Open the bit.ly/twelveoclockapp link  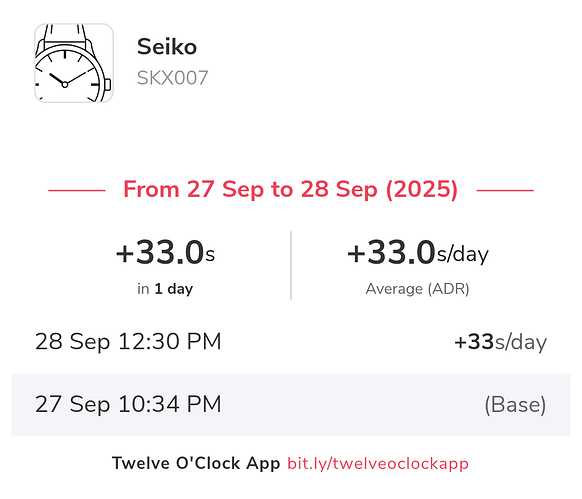(378, 464)
